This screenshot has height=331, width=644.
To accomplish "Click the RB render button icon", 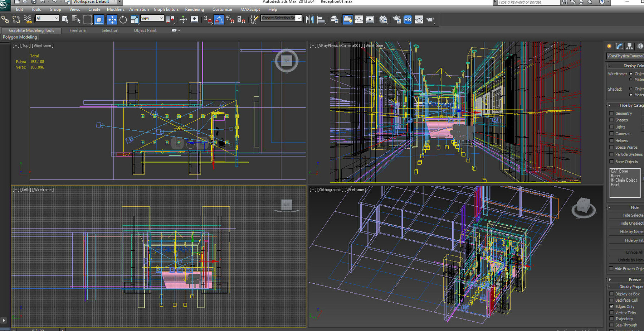I will (408, 20).
